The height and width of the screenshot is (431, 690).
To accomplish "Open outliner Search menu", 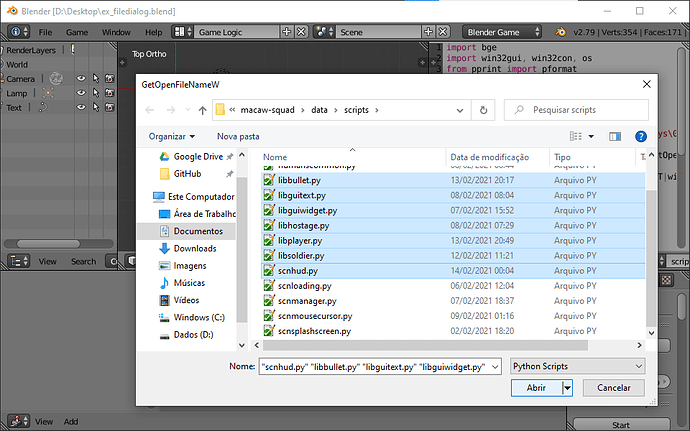I will click(x=84, y=262).
